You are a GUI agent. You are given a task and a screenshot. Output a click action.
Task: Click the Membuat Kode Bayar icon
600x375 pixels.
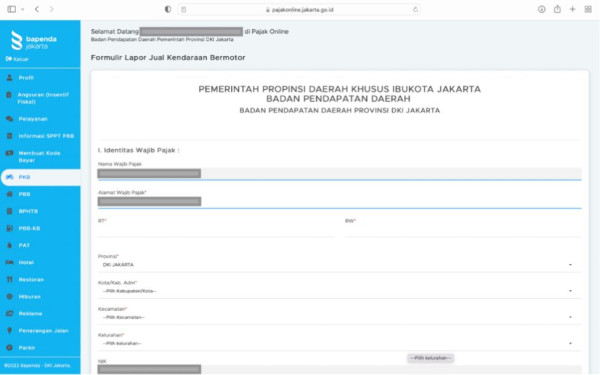pos(10,153)
